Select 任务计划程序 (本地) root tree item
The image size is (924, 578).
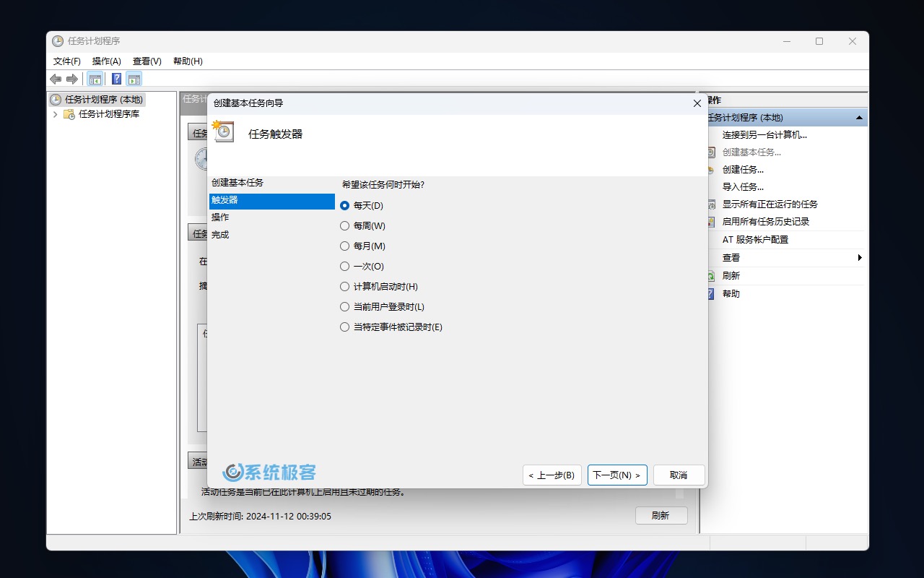pos(104,100)
